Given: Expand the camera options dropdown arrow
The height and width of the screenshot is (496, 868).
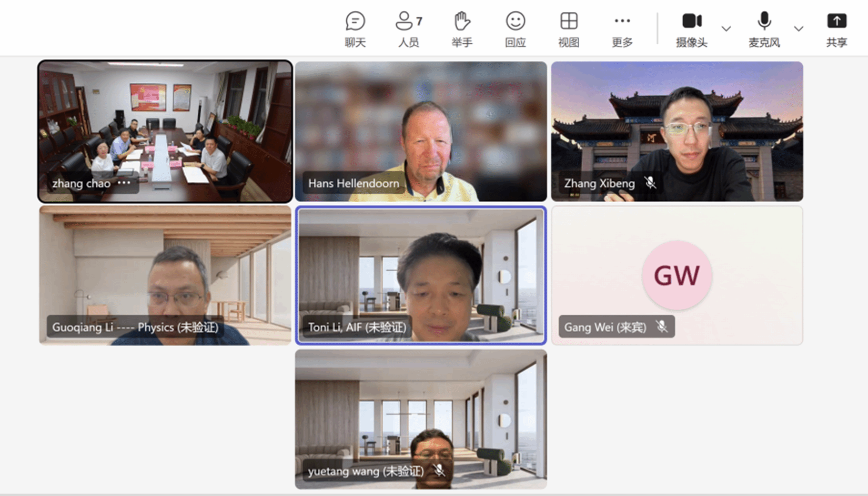Looking at the screenshot, I should click(726, 29).
